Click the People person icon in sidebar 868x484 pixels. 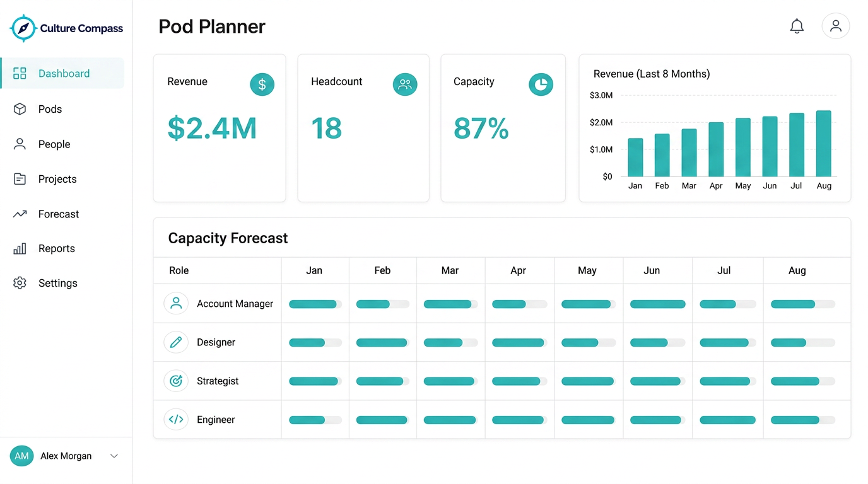tap(20, 144)
